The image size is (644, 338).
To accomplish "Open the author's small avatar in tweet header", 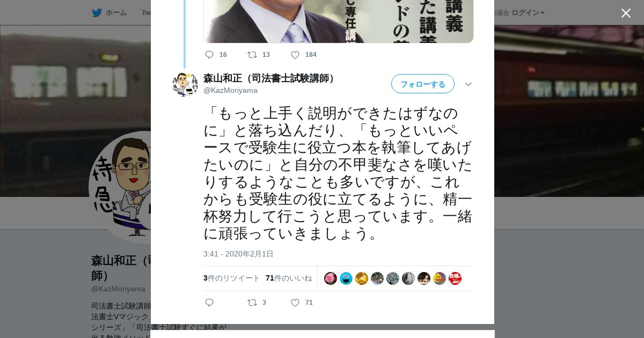I will 185,84.
